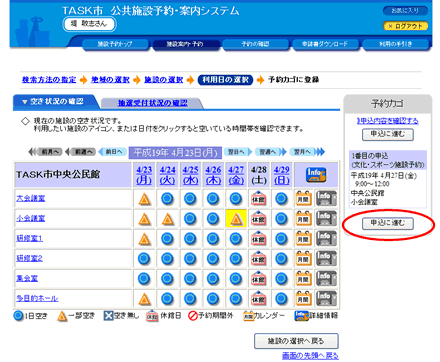Select 研修室2 available circle on 4/23
Viewport: 440px width, 362px height.
(144, 259)
